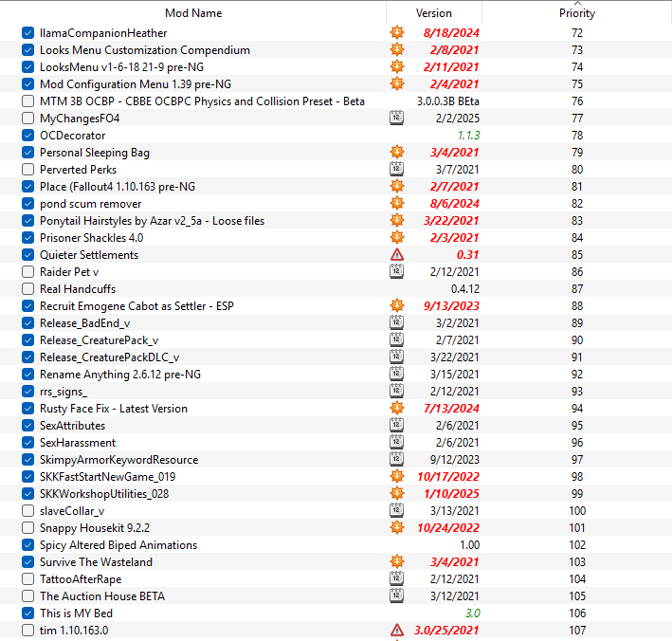
Task: Click red version 3.0/25/2021 on tim row
Action: (x=446, y=631)
